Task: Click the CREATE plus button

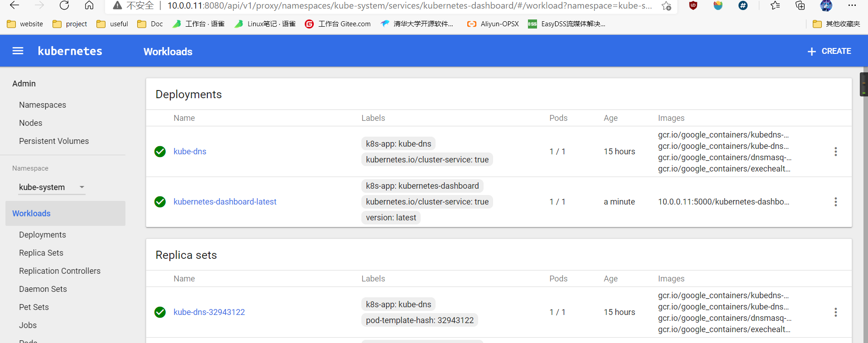Action: [829, 51]
